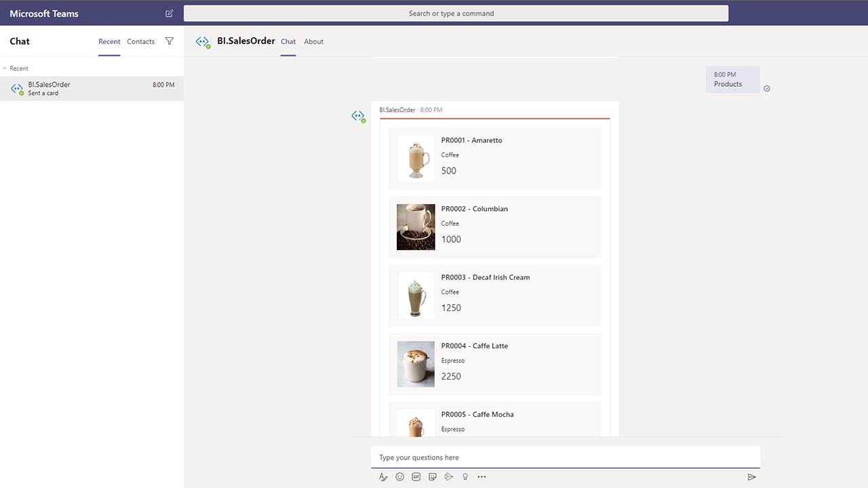The image size is (868, 488).
Task: Click the price 500 value
Action: click(x=449, y=171)
